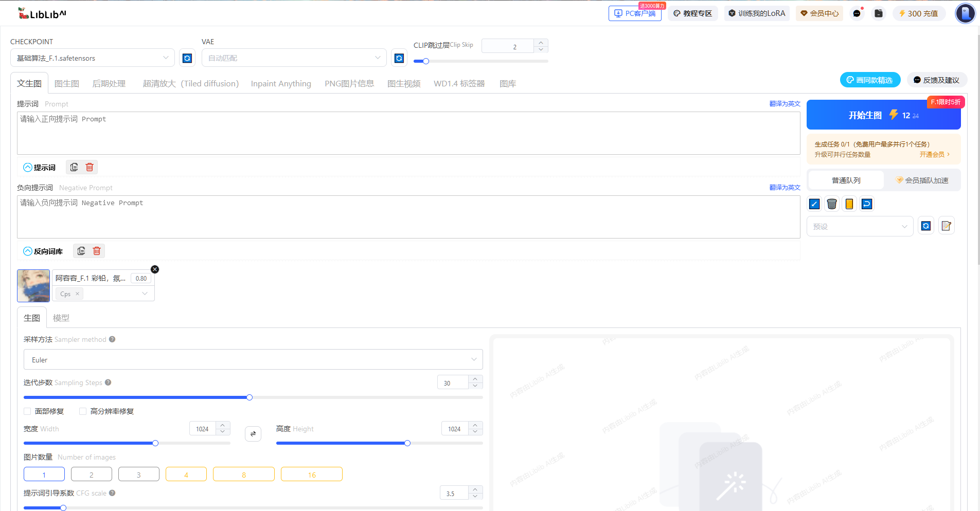
Task: Click the VAE refresh icon
Action: tap(399, 58)
